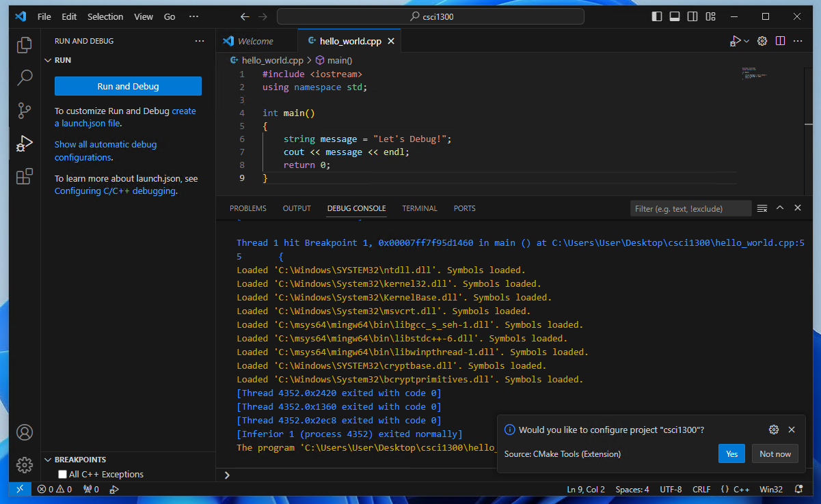Image resolution: width=821 pixels, height=504 pixels.
Task: Change CRLF line ending in status bar
Action: (x=701, y=489)
